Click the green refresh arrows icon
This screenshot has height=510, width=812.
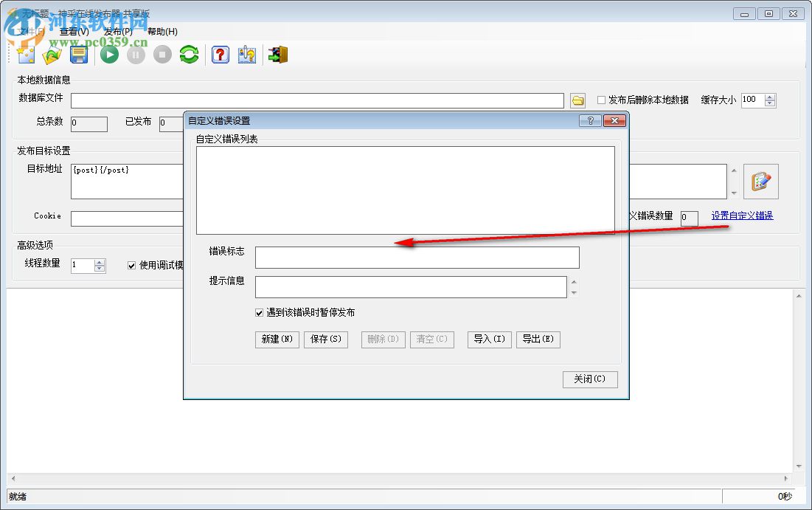189,55
